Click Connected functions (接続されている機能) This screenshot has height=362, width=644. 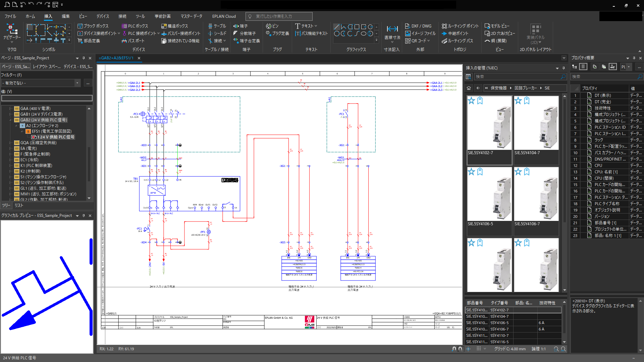[180, 41]
